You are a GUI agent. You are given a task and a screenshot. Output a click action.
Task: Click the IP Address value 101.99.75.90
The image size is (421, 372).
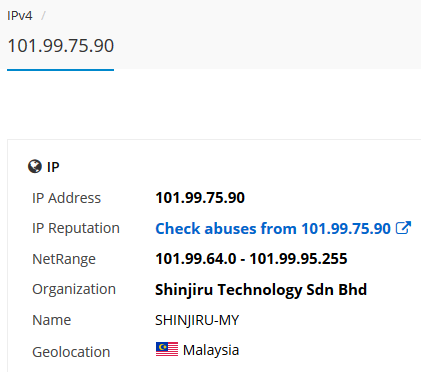point(200,198)
